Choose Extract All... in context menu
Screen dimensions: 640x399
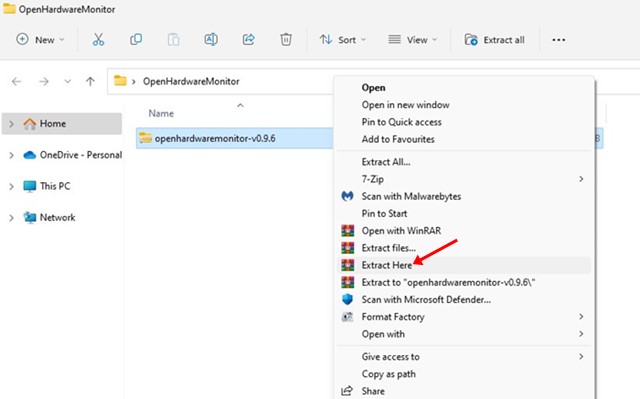pos(464,162)
